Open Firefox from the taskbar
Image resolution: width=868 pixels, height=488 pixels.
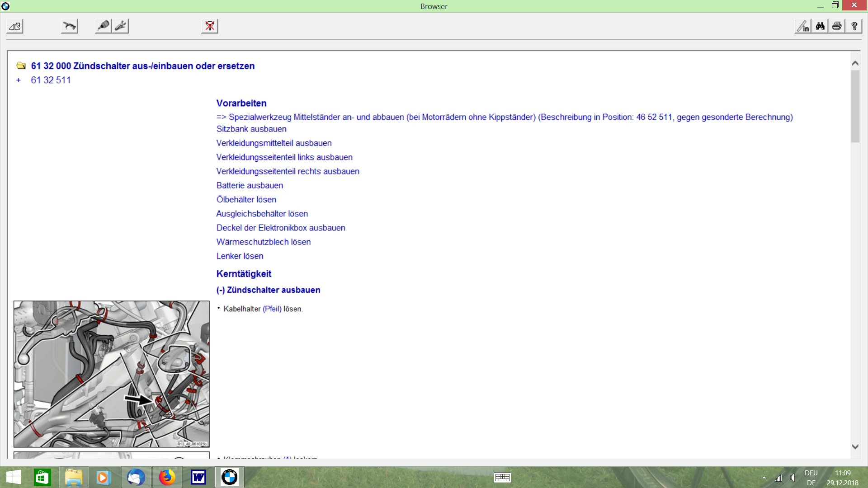(167, 477)
